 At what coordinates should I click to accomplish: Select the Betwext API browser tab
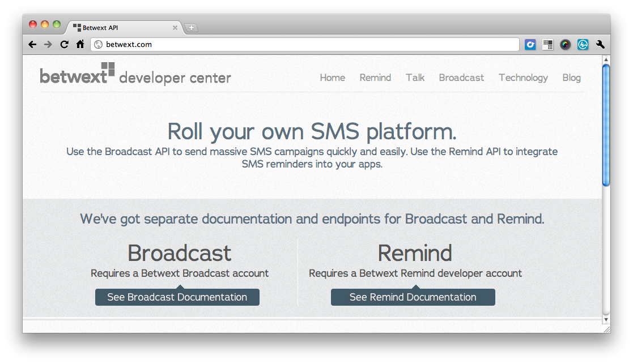pyautogui.click(x=124, y=28)
